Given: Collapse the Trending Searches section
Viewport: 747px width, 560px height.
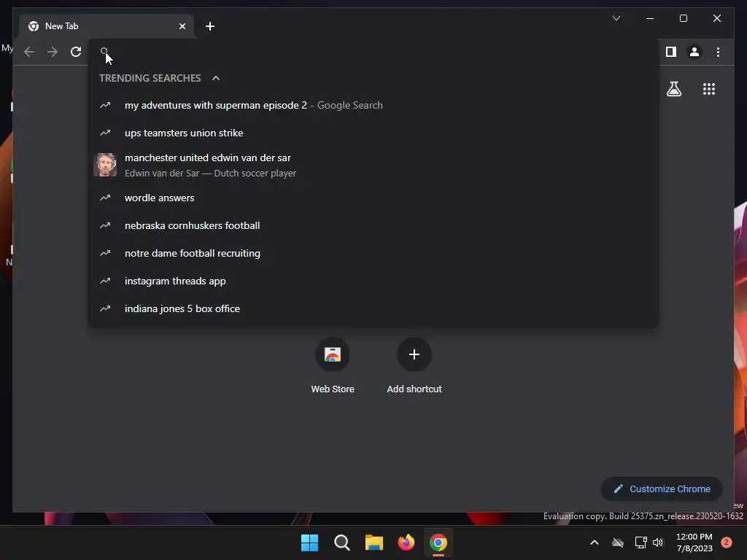Looking at the screenshot, I should (216, 78).
